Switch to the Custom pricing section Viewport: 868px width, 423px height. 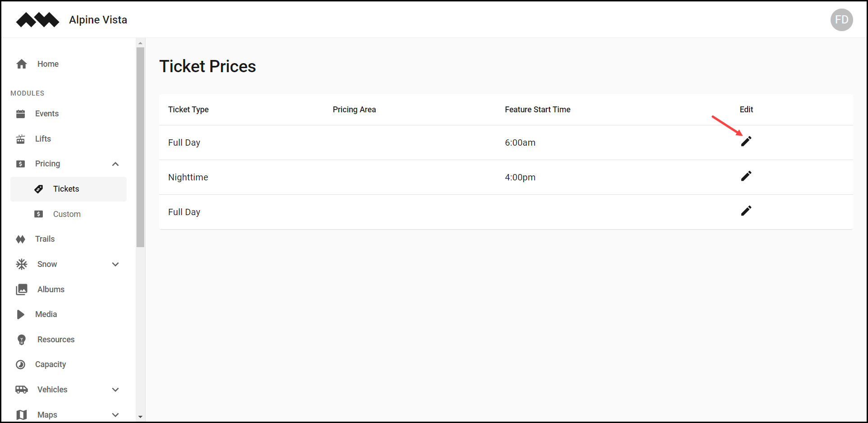(x=67, y=214)
